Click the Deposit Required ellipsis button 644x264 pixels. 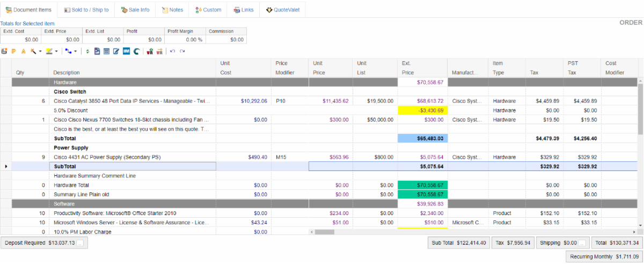click(80, 242)
